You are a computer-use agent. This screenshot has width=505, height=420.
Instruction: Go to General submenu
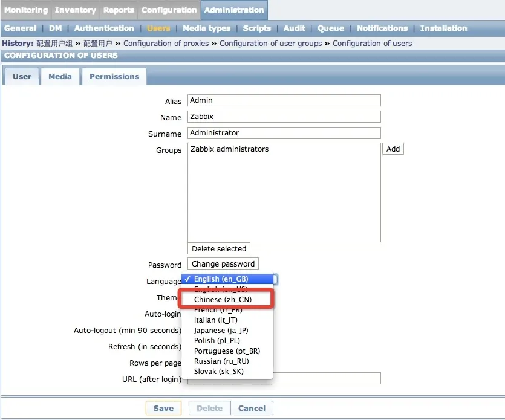(x=20, y=28)
